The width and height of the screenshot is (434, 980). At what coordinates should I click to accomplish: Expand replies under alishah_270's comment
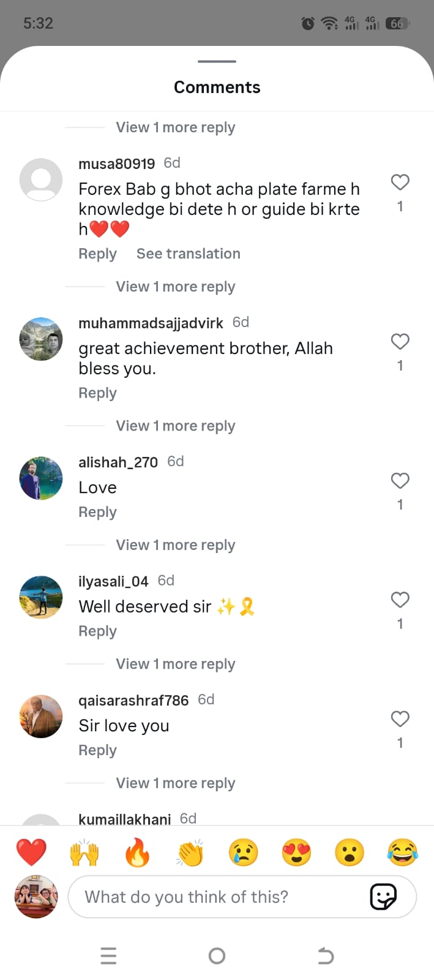tap(176, 545)
